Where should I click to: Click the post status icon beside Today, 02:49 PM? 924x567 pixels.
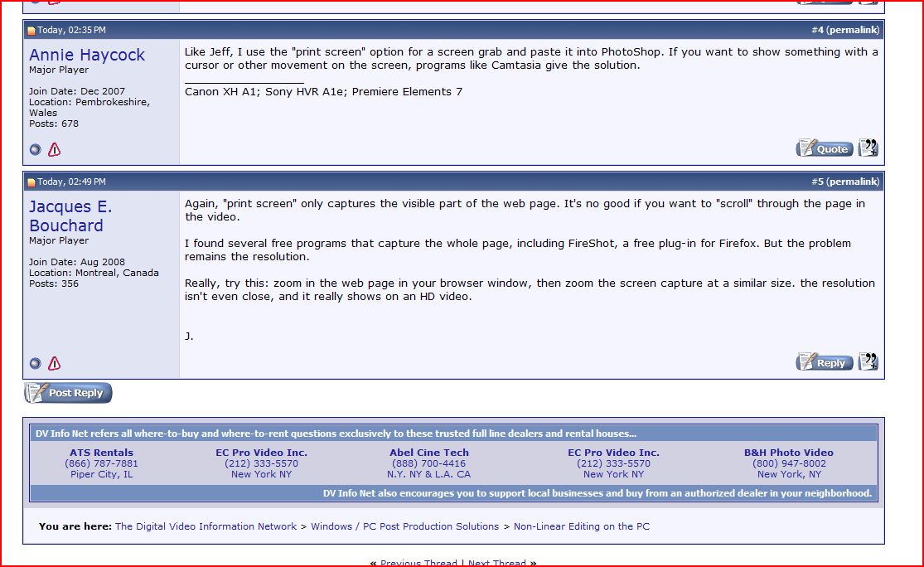click(31, 182)
